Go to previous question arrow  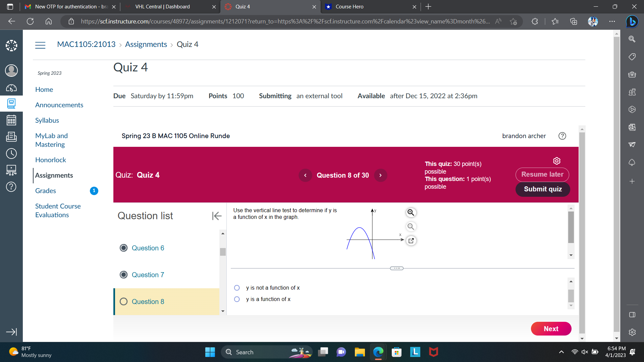tap(305, 175)
